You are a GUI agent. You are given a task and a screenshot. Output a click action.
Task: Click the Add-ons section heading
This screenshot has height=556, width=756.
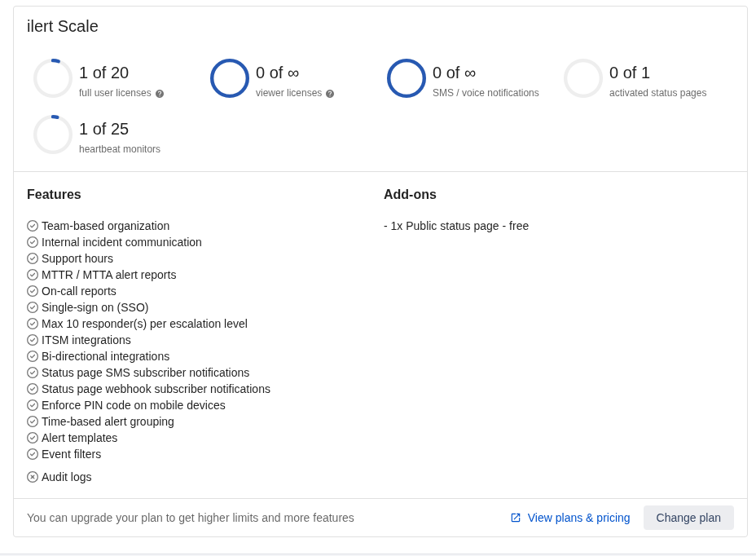(410, 195)
